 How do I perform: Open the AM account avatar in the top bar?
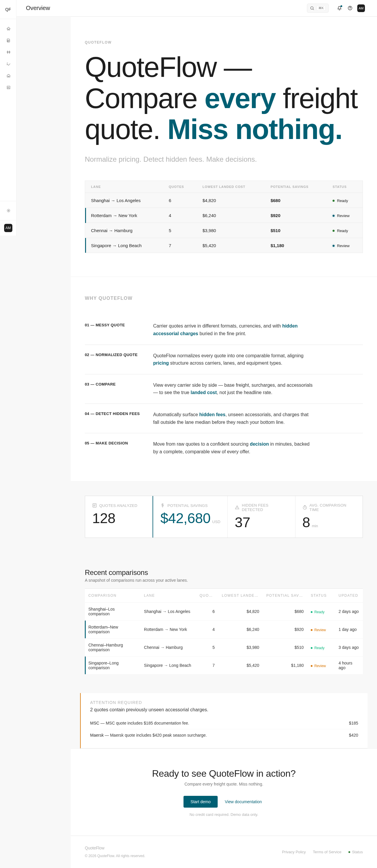[x=361, y=8]
